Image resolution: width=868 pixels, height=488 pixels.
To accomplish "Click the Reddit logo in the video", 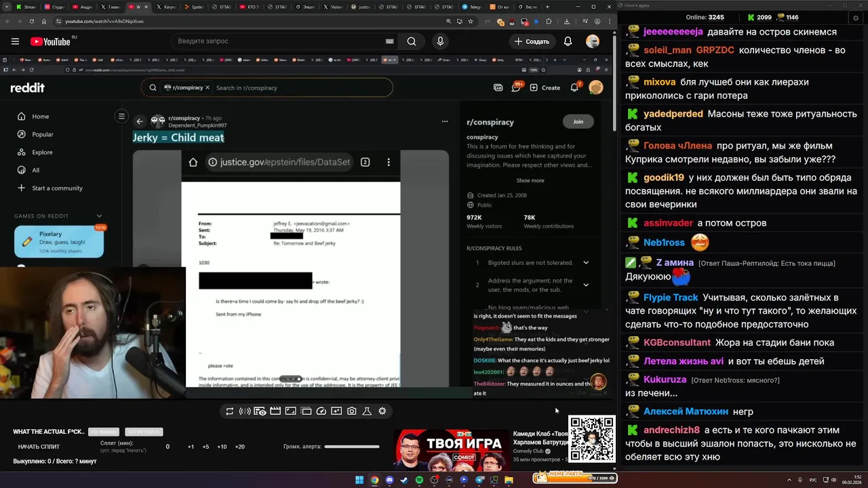I will coord(27,87).
